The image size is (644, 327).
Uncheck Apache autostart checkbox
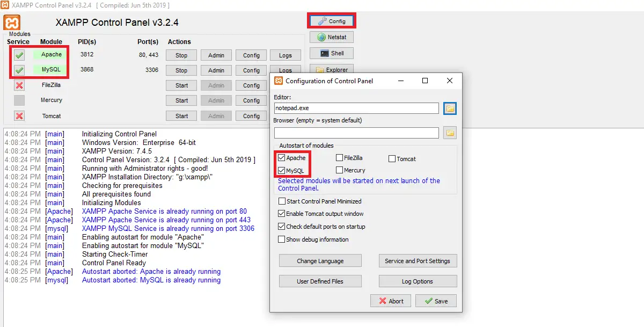click(x=282, y=158)
